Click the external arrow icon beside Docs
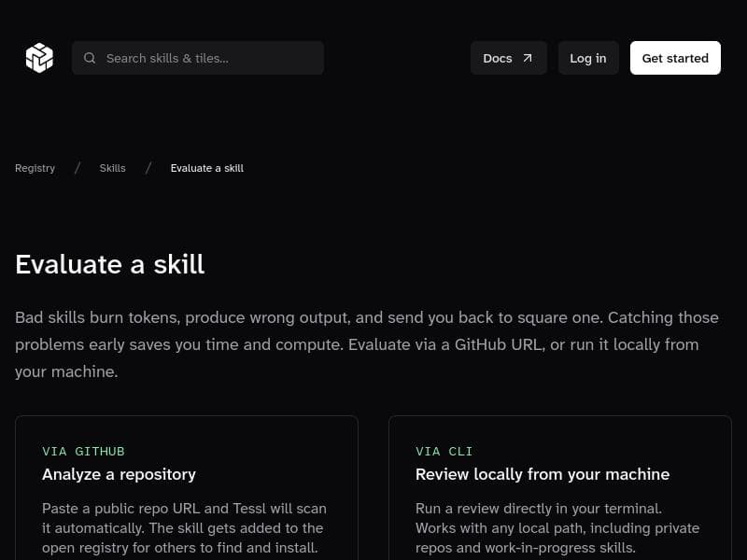 pos(528,58)
